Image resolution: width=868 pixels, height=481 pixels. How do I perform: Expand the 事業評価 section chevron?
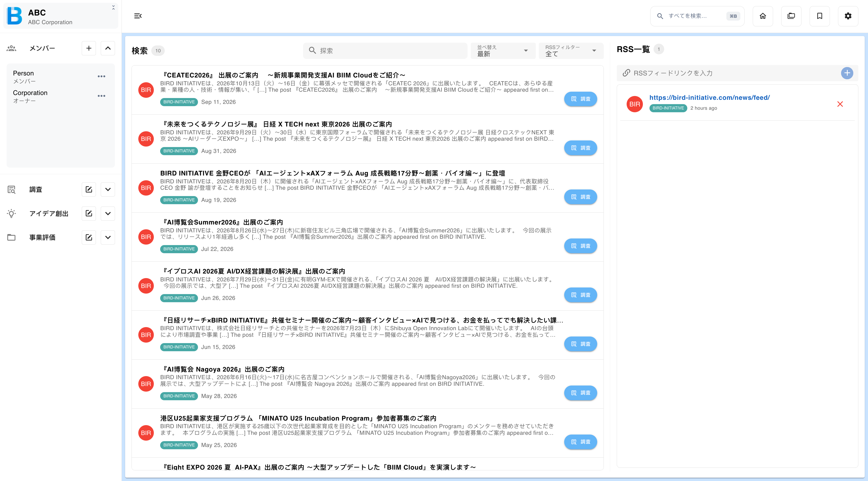point(108,237)
